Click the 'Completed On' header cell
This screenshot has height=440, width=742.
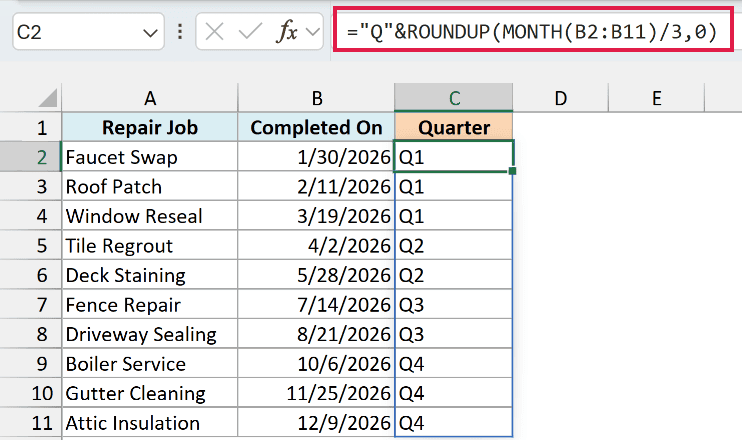[x=316, y=127]
